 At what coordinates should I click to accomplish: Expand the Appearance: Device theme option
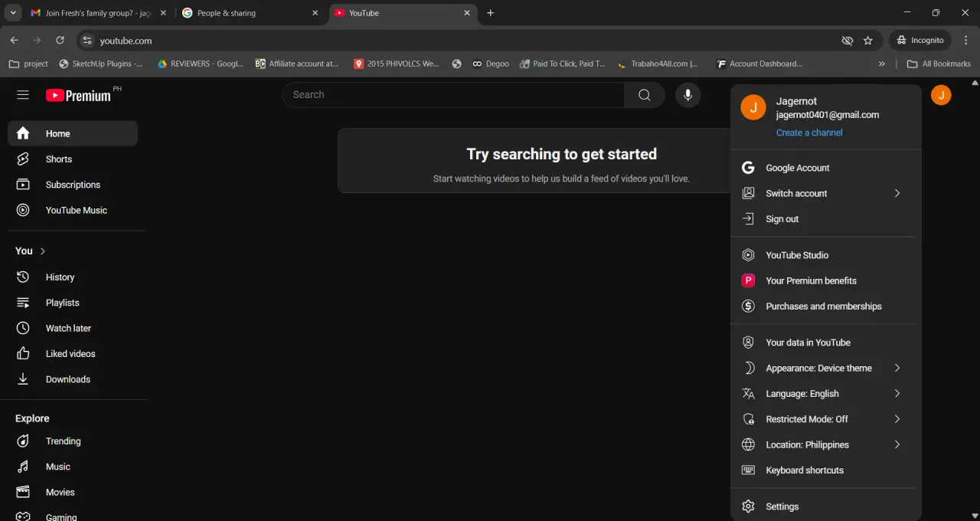pyautogui.click(x=826, y=368)
